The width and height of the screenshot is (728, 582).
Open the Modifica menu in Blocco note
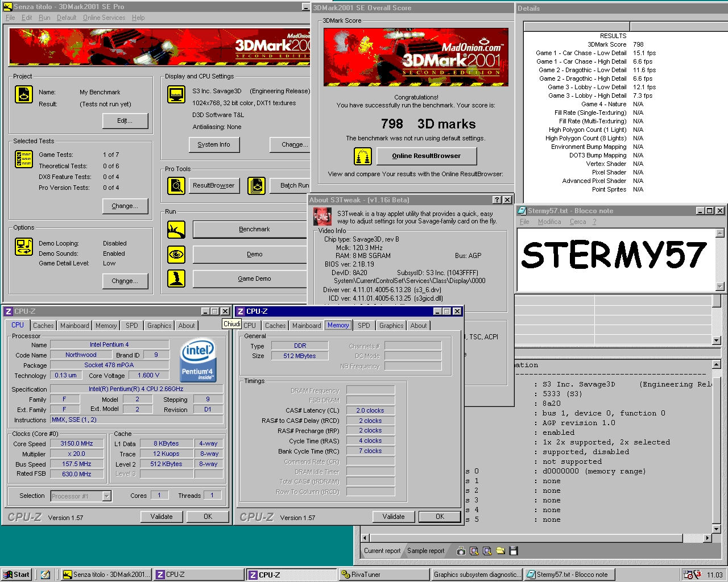pos(549,222)
